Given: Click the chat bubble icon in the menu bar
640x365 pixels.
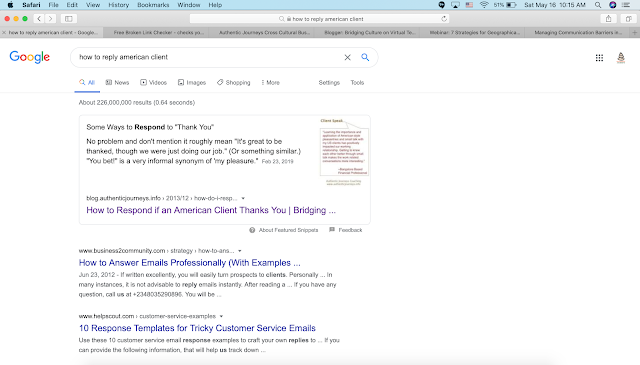Looking at the screenshot, I should point(442,5).
